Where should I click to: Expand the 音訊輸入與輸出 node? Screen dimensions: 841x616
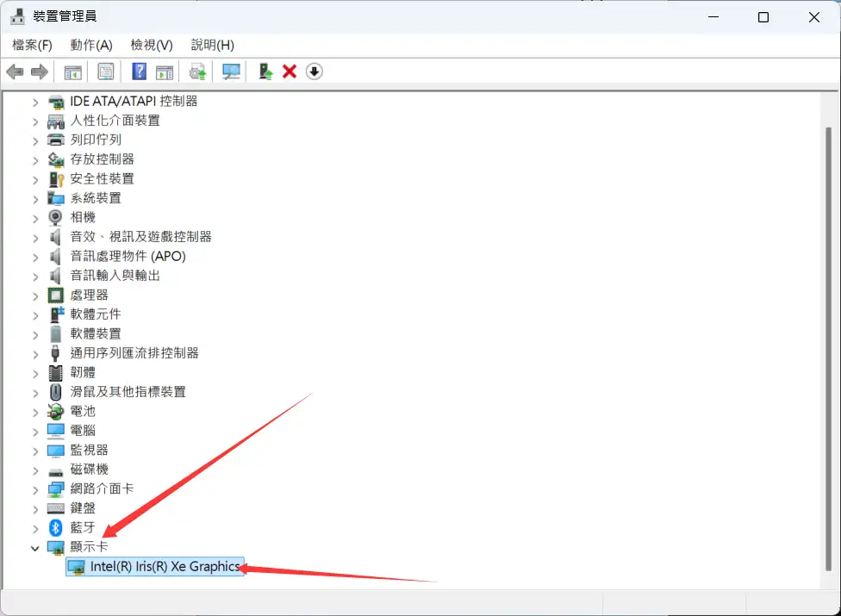coord(35,277)
